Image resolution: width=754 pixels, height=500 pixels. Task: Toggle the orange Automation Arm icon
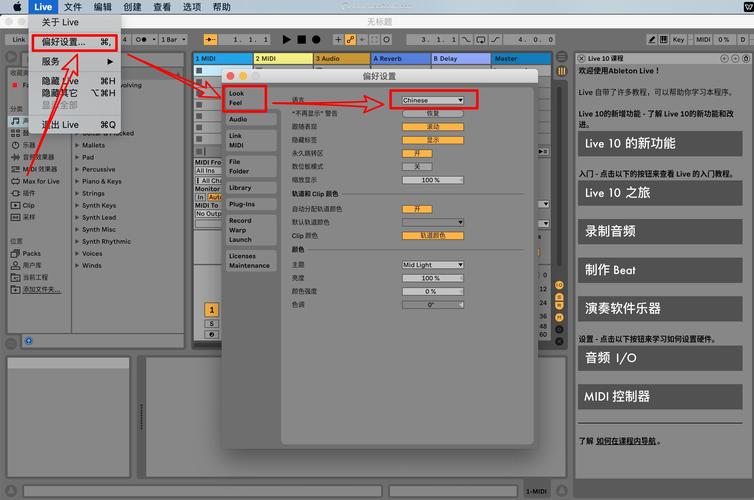tap(351, 39)
